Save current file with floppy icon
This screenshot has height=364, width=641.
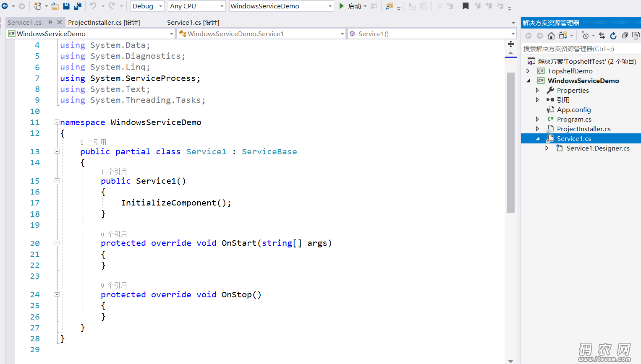[66, 6]
